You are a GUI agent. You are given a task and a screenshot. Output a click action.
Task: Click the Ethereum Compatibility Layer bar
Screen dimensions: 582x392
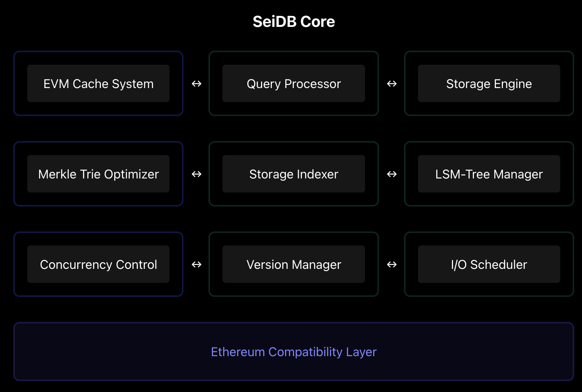293,351
